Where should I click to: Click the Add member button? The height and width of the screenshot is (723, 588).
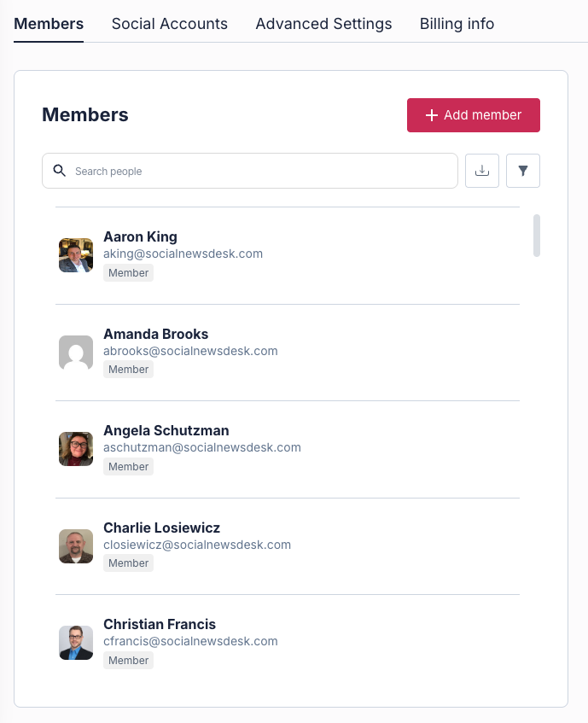[x=474, y=115]
